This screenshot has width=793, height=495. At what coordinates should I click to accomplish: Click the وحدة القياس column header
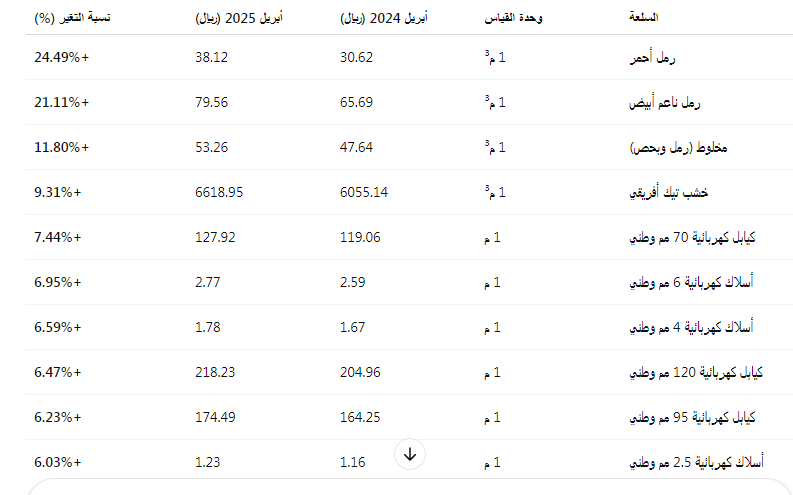[513, 18]
